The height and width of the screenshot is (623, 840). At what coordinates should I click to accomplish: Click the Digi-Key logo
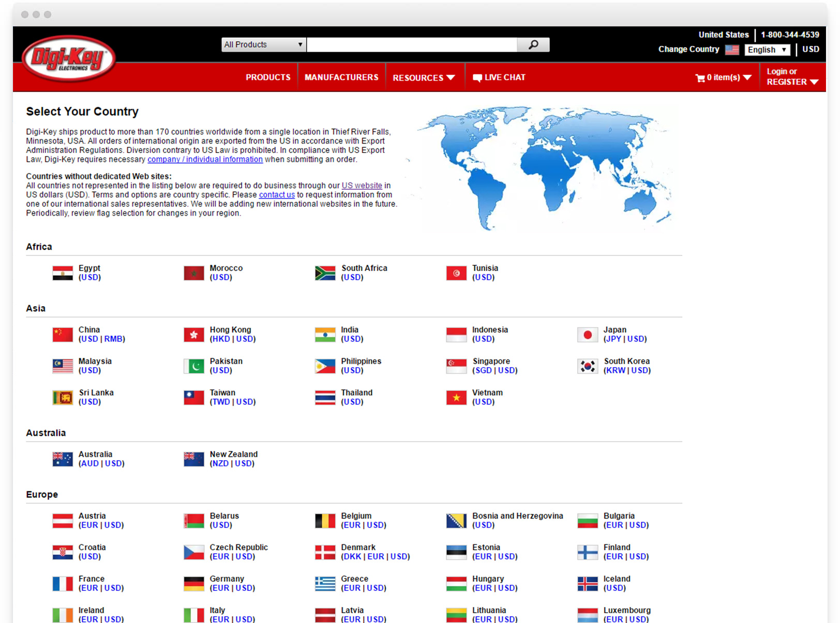(x=69, y=59)
